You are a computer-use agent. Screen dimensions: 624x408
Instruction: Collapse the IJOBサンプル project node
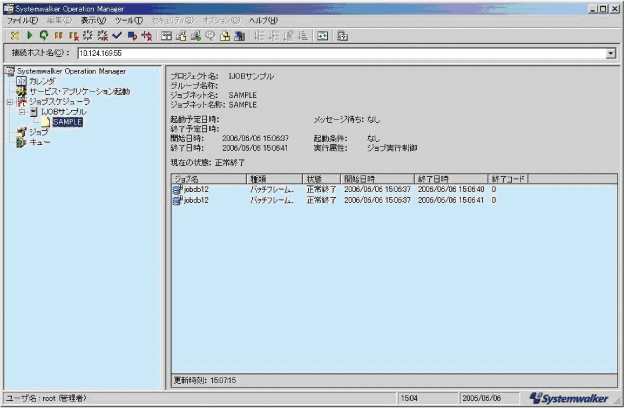(x=22, y=112)
